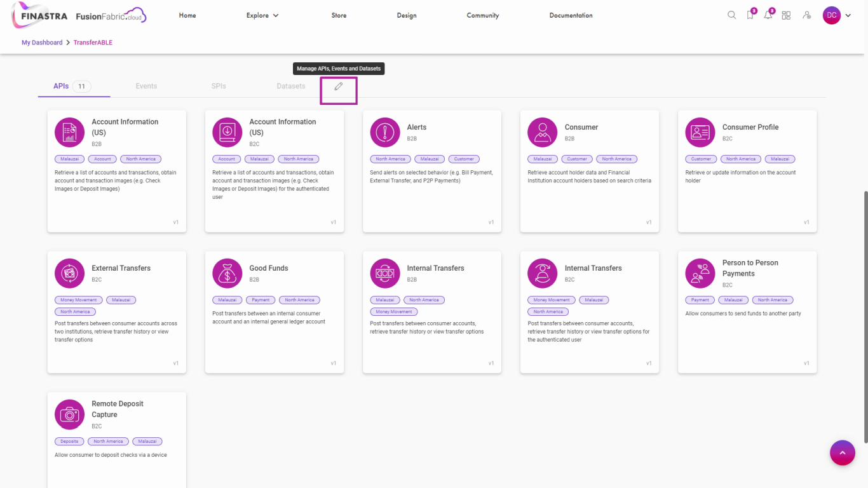868x488 pixels.
Task: Click the v1 label on Good Funds card
Action: point(334,363)
